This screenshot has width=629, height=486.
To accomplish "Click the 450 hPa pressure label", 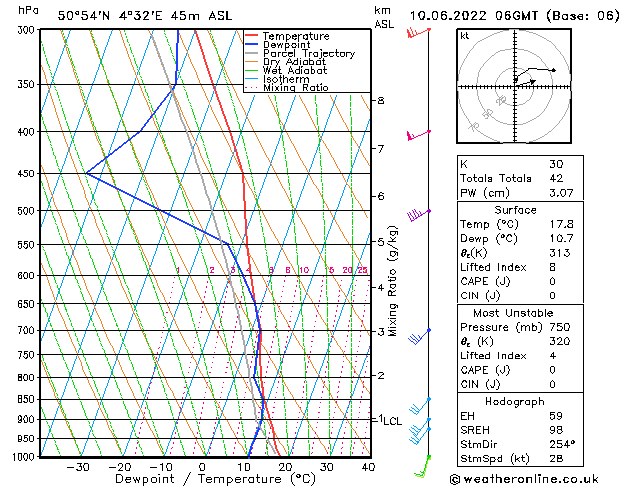I will point(28,174).
